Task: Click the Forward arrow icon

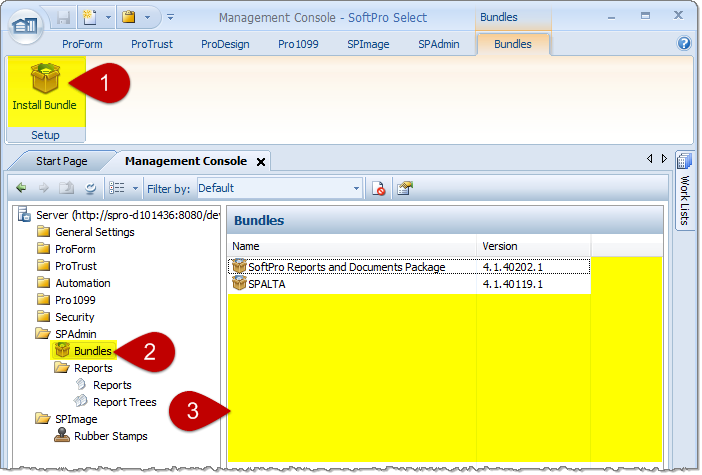Action: click(43, 188)
